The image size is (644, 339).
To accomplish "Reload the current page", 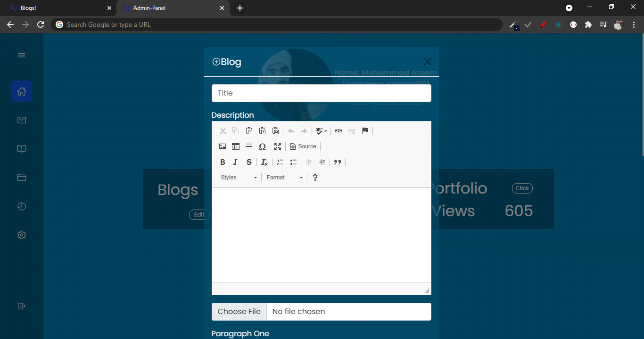I will coord(41,24).
